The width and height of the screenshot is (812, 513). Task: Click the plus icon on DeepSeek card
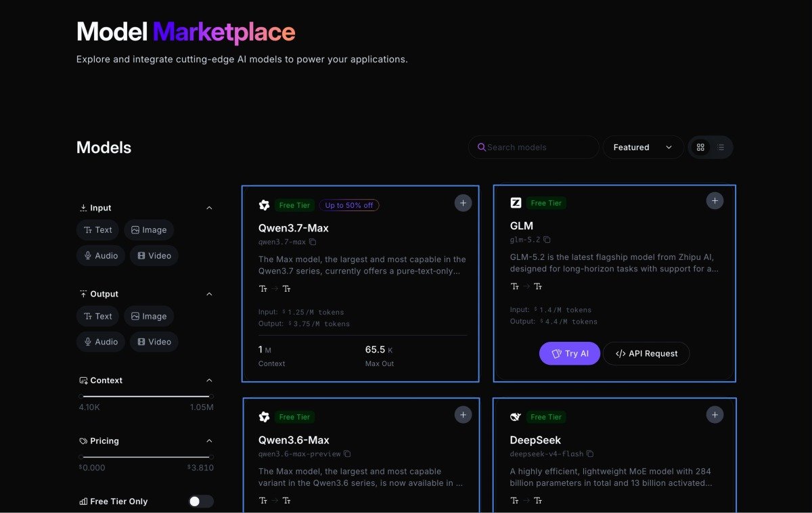(715, 415)
